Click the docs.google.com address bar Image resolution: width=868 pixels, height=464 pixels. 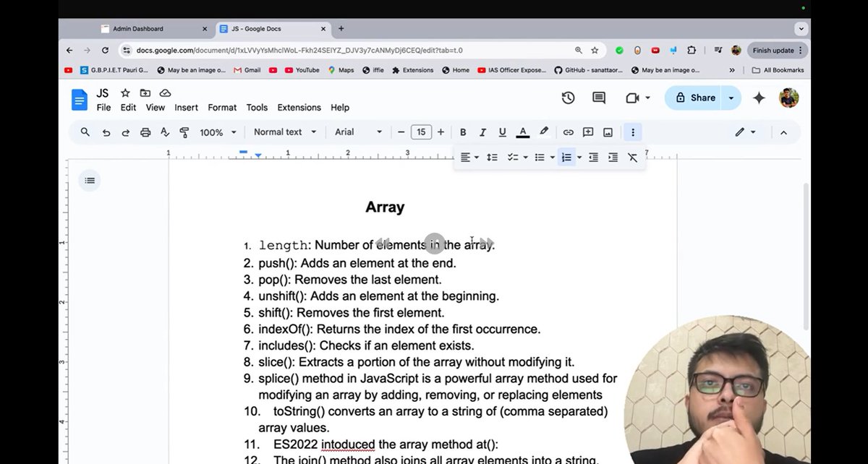point(347,51)
